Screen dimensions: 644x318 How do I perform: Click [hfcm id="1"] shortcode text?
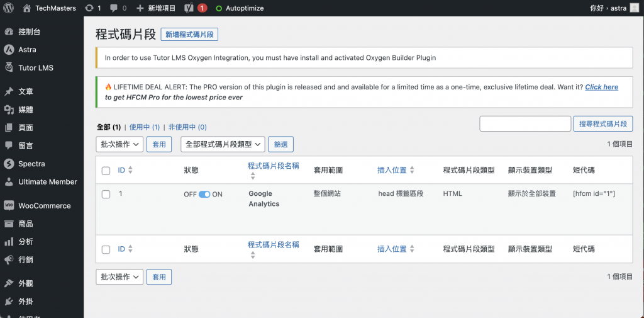point(594,194)
